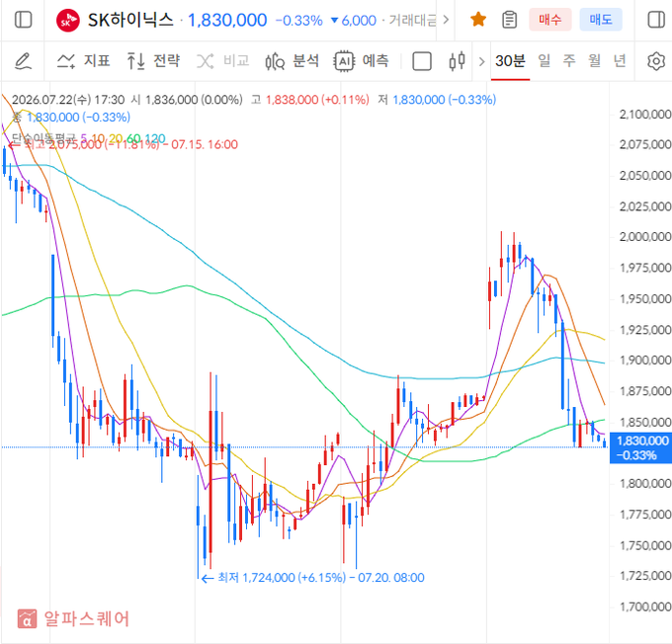The width and height of the screenshot is (672, 644).
Task: Click the SK하이닉스 stock name
Action: tap(130, 20)
